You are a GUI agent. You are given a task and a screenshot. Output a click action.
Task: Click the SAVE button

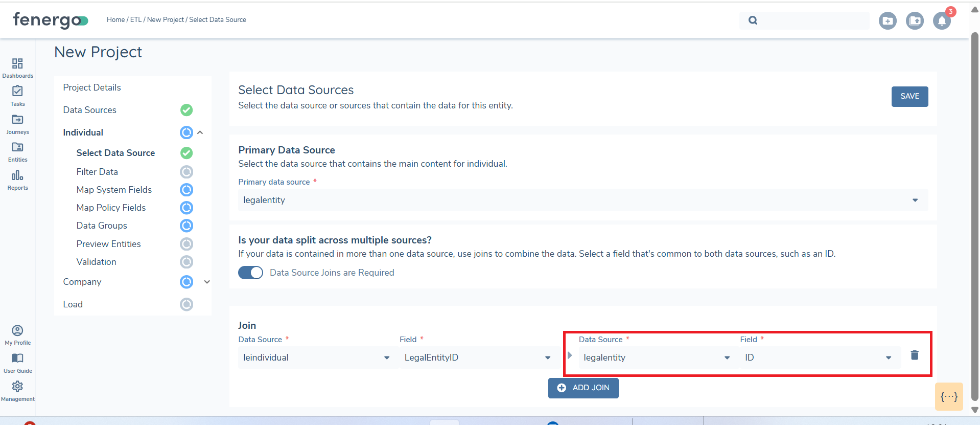(x=909, y=96)
